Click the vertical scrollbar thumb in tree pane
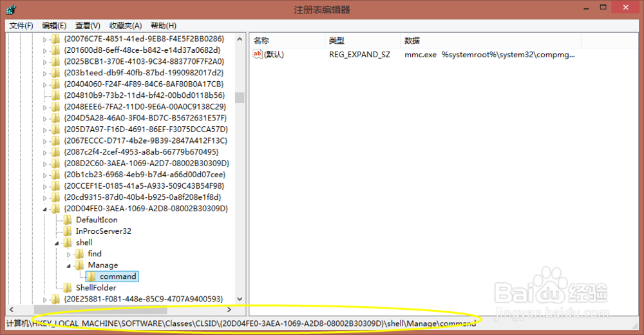 click(240, 97)
